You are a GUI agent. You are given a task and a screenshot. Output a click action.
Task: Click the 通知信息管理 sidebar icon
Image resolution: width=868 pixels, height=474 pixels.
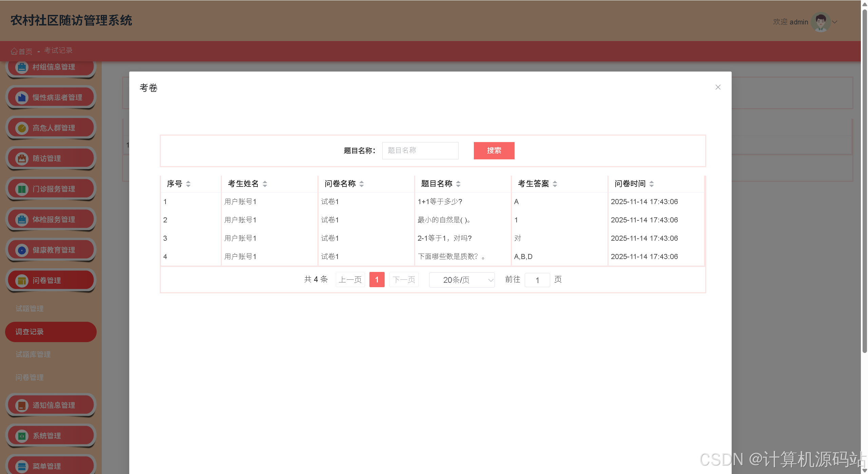tap(22, 406)
